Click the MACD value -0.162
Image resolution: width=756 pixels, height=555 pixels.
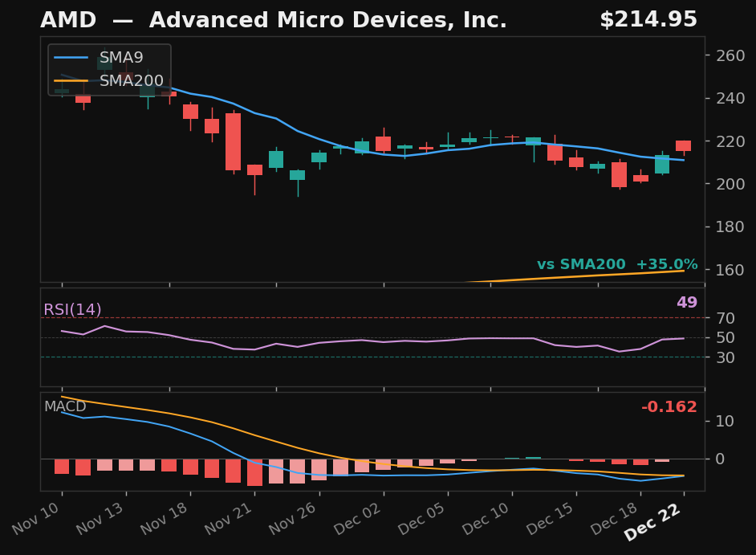[x=669, y=407]
